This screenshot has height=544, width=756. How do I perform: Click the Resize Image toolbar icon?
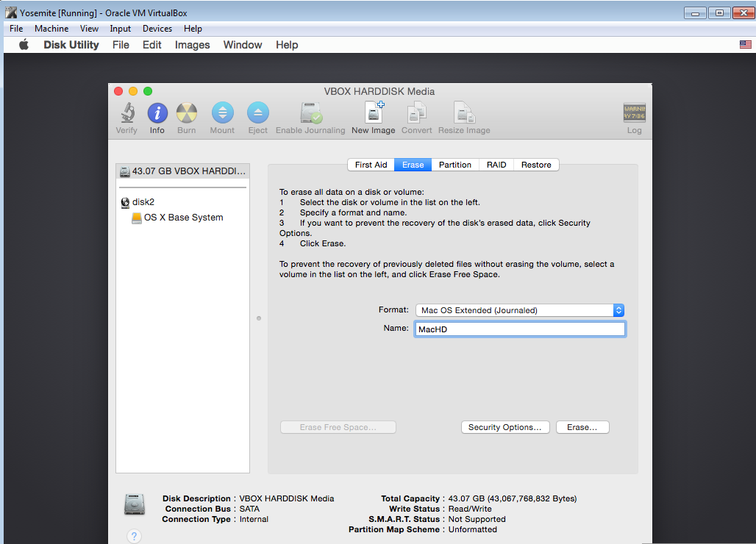pos(464,112)
